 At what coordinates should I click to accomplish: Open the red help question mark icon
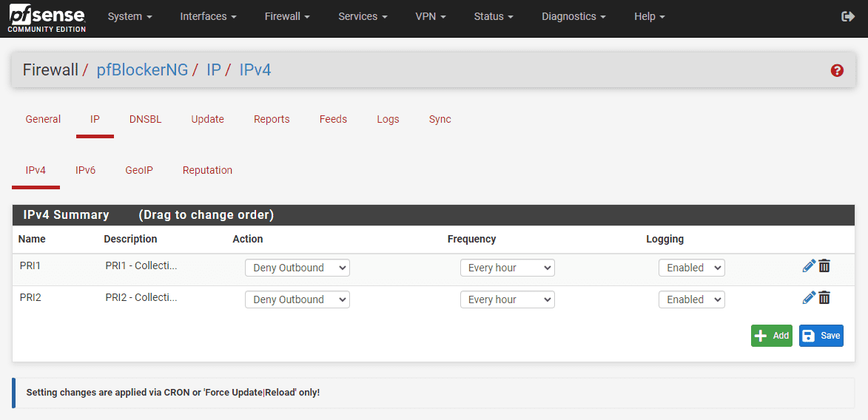tap(837, 70)
